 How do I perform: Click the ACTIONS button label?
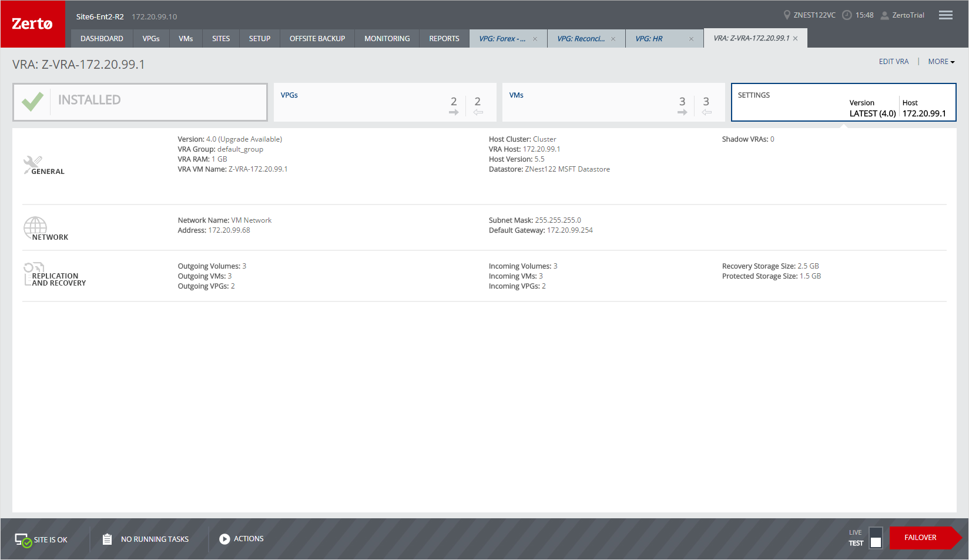click(x=249, y=539)
